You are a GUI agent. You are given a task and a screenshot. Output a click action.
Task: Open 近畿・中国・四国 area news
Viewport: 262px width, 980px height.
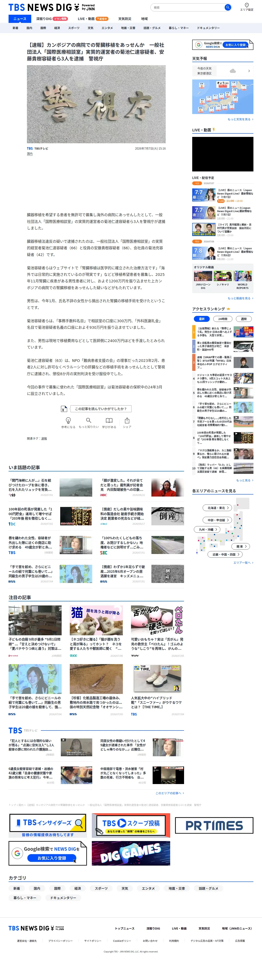[225, 554]
